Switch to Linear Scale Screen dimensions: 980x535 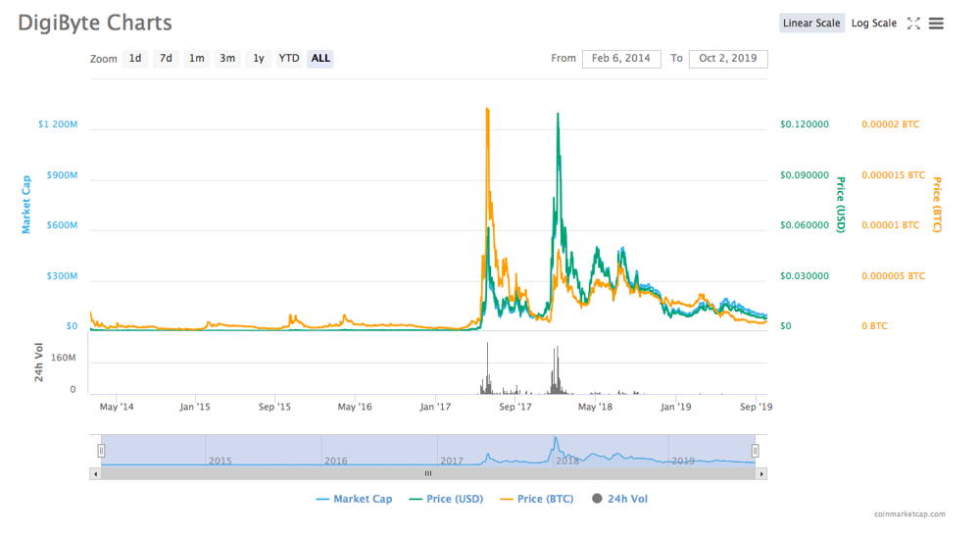click(811, 24)
